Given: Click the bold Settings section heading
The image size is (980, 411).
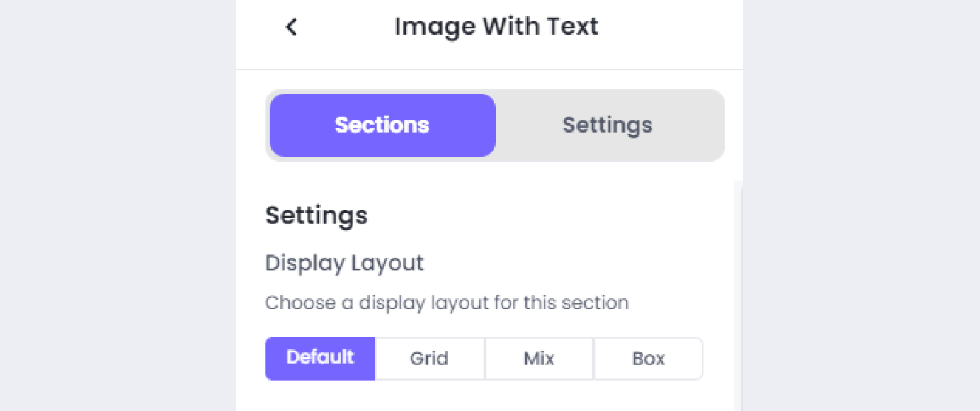Looking at the screenshot, I should (x=317, y=215).
